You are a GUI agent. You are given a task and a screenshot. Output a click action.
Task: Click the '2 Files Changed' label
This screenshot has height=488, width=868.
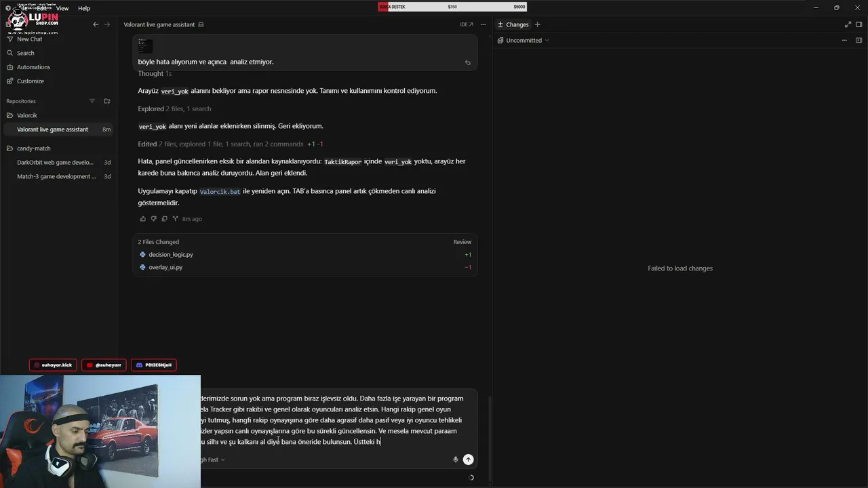pyautogui.click(x=159, y=242)
